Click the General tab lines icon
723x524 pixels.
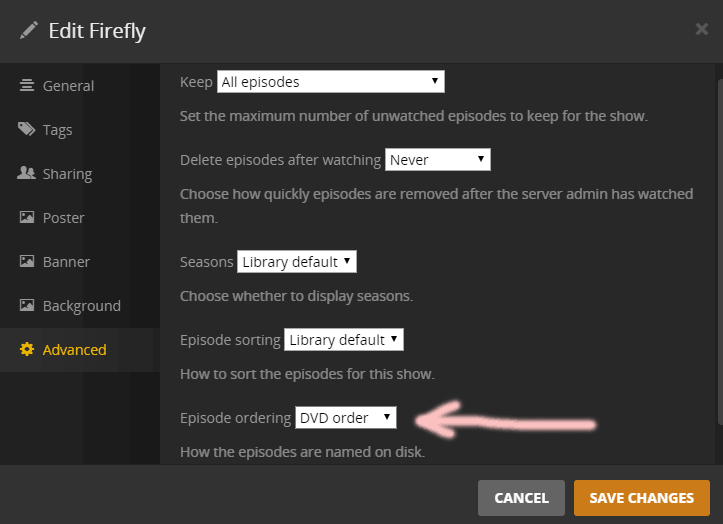[x=27, y=86]
